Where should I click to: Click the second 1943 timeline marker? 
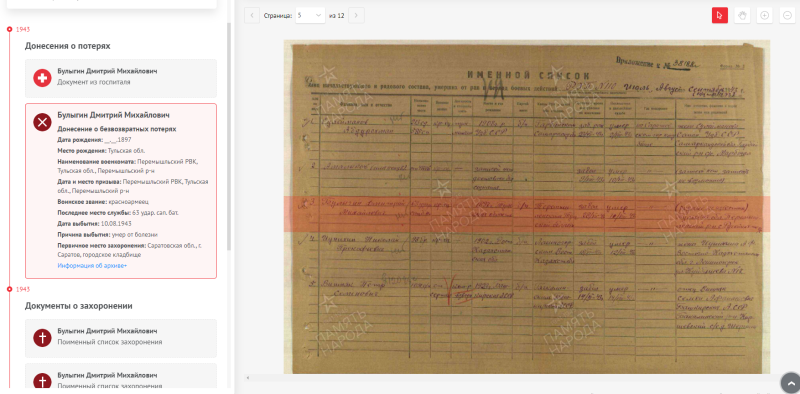click(9, 289)
